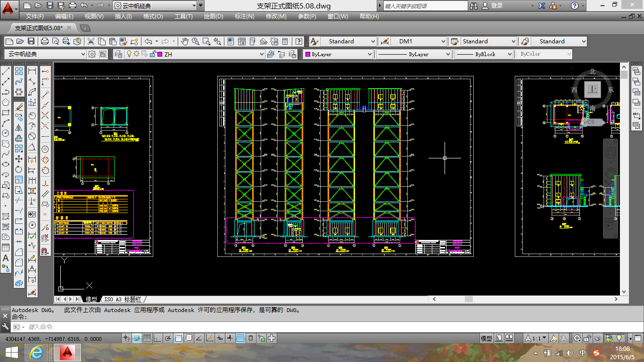644x362 pixels.
Task: Open the Standard text style dropdown
Action: coord(373,41)
